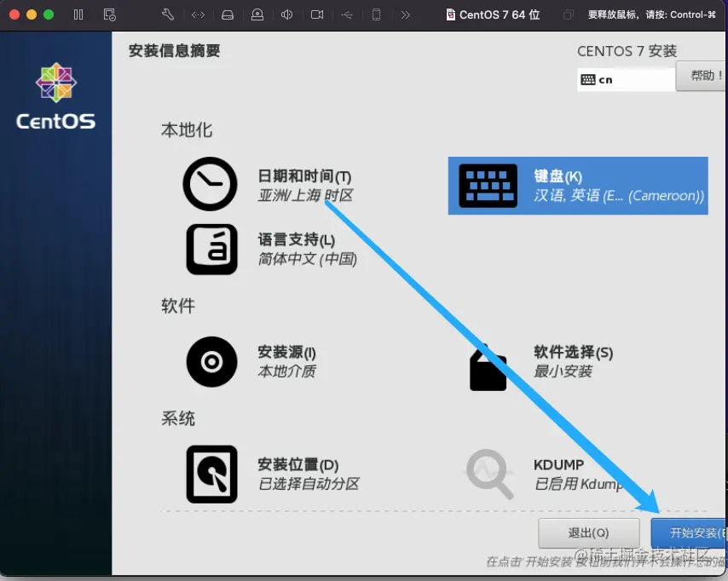The image size is (728, 581).
Task: Open the snapshot manager icon
Action: click(x=110, y=14)
